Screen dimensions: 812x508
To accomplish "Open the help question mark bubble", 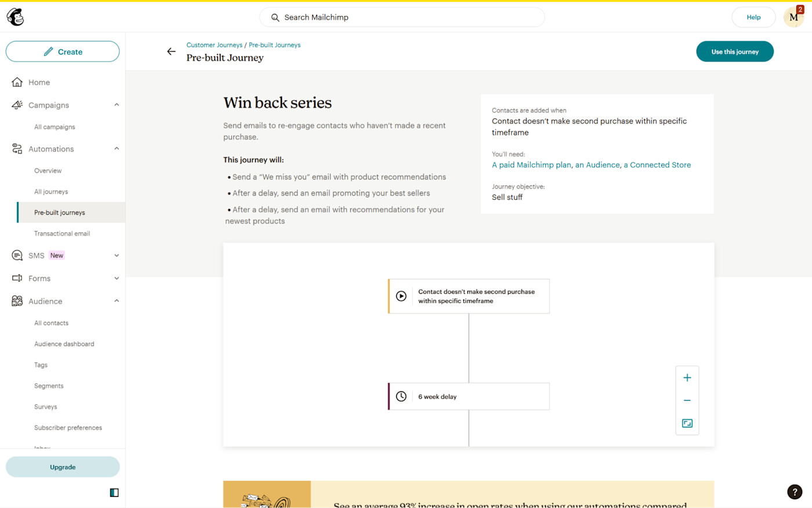I will [795, 492].
